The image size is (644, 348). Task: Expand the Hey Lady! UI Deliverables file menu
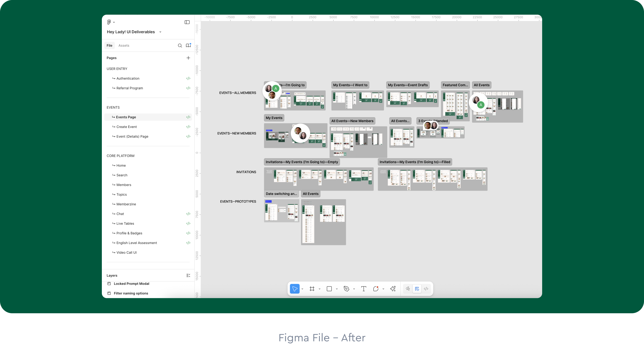[x=160, y=32]
